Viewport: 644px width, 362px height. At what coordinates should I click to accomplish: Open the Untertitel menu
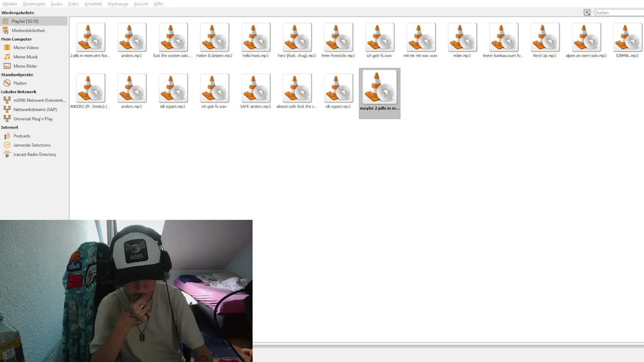coord(93,4)
